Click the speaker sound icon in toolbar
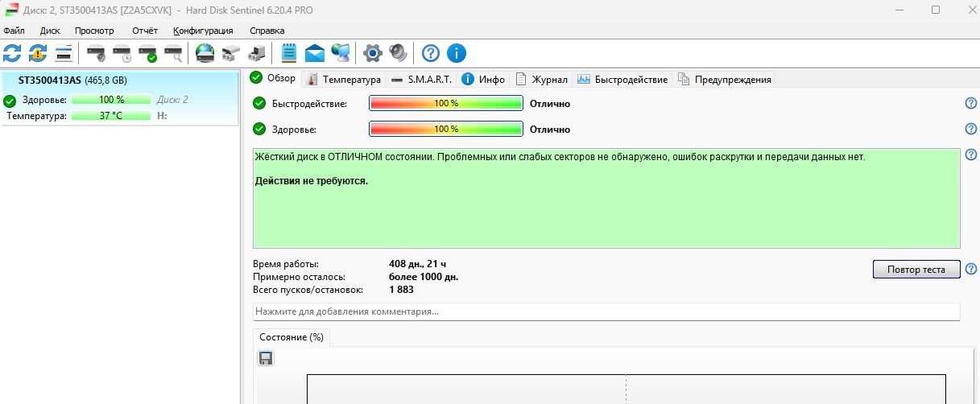The height and width of the screenshot is (404, 980). pos(399,53)
